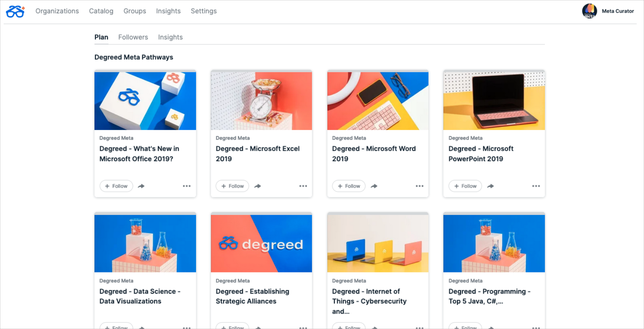The height and width of the screenshot is (329, 644).
Task: Click Degreed Meta label on Microsoft Office 2019 card
Action: (116, 138)
